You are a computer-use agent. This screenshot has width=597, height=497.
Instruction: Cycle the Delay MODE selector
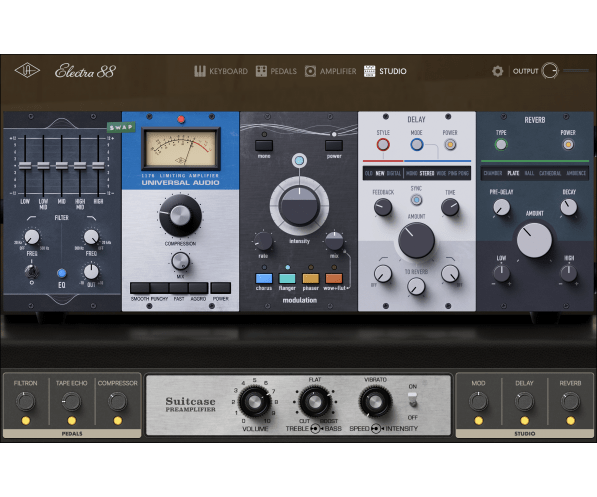pyautogui.click(x=417, y=145)
